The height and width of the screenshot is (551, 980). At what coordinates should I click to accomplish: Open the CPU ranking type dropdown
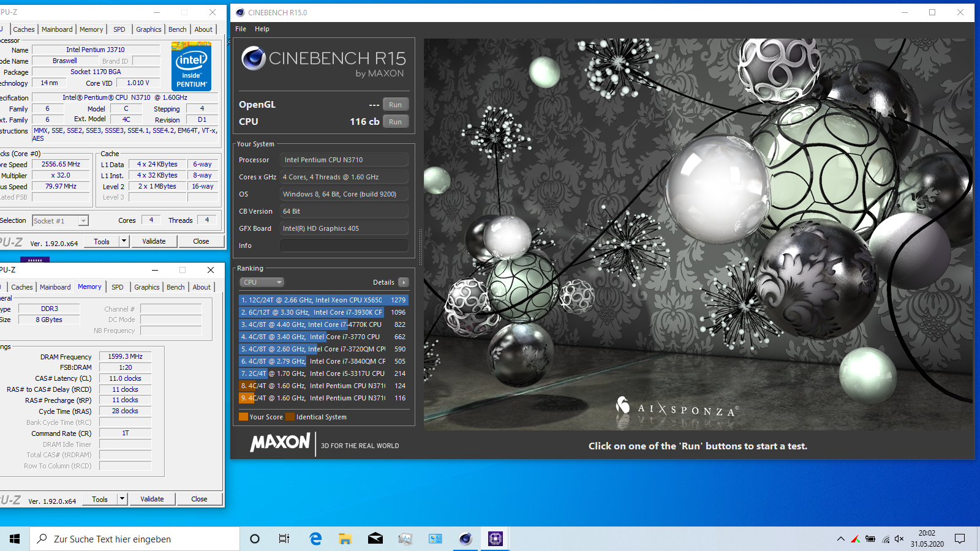(x=262, y=282)
